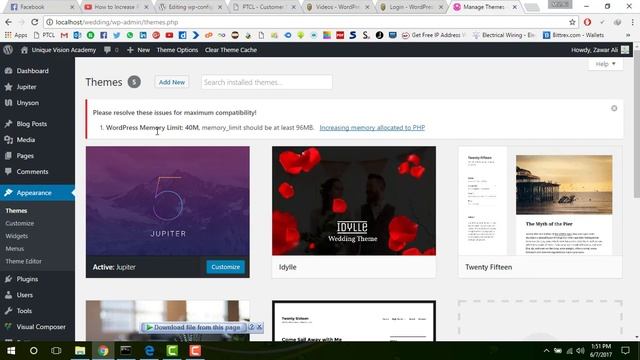The image size is (640, 360).
Task: Open Electrical Wiring bookmark
Action: (x=504, y=35)
